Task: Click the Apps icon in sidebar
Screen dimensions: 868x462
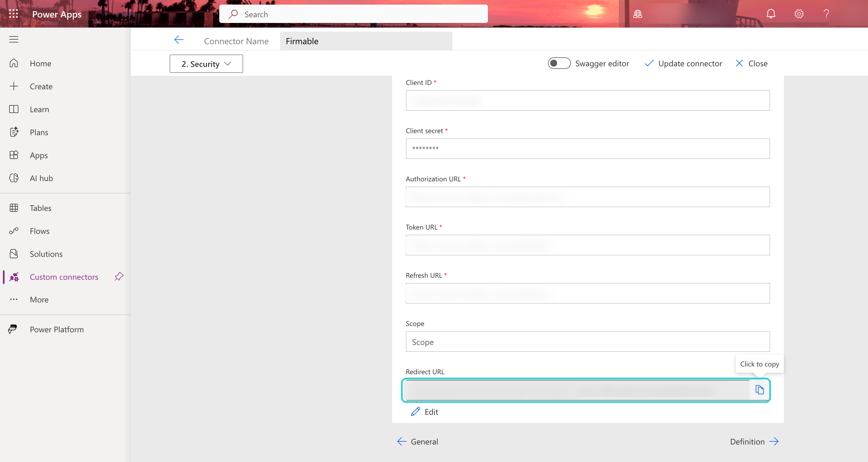Action: tap(14, 155)
